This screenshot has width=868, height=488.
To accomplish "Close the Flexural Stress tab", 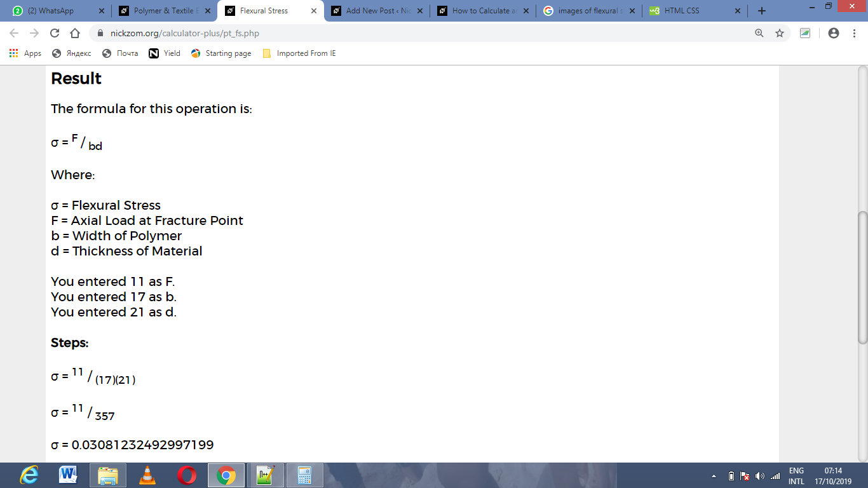I will [x=313, y=11].
